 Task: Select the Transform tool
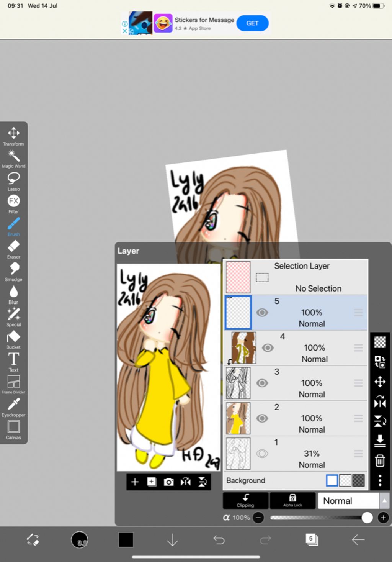[x=13, y=136]
